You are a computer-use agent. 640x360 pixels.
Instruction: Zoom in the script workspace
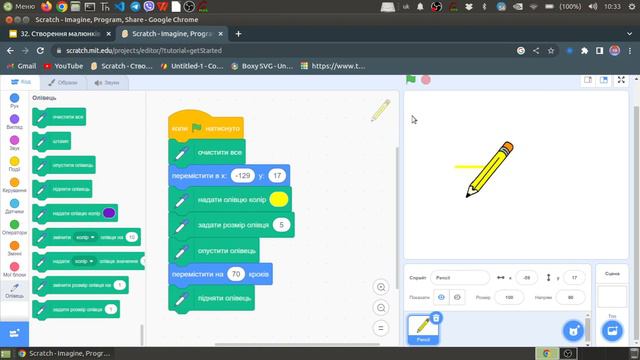point(381,287)
